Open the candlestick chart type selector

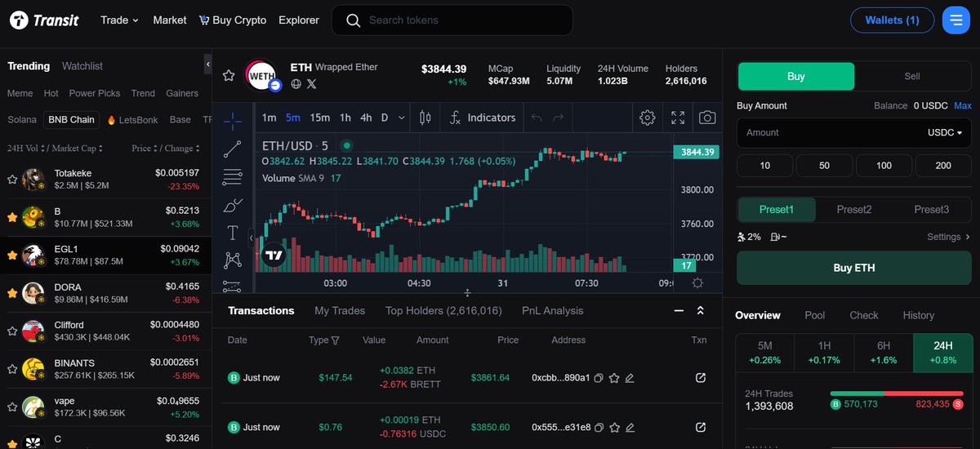point(425,118)
